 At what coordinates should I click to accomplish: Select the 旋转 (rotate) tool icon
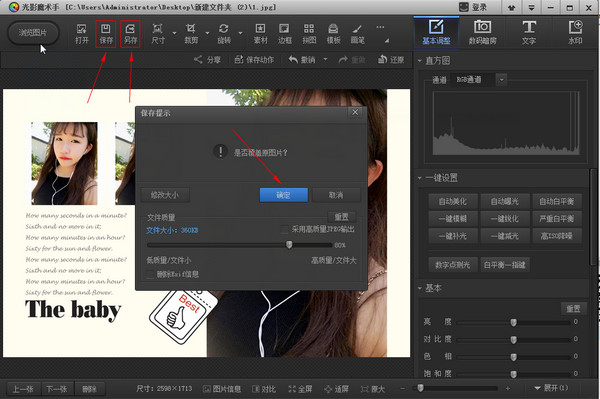pos(223,34)
